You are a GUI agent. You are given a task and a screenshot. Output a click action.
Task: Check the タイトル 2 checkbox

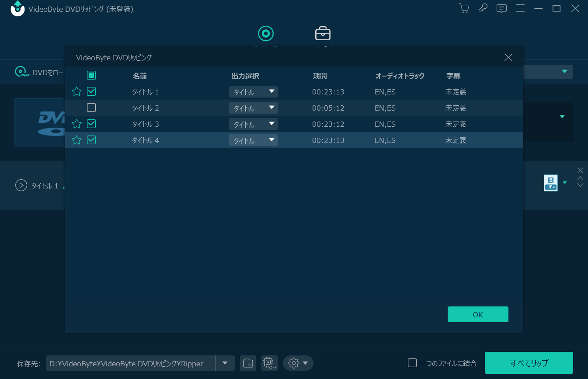pos(91,108)
